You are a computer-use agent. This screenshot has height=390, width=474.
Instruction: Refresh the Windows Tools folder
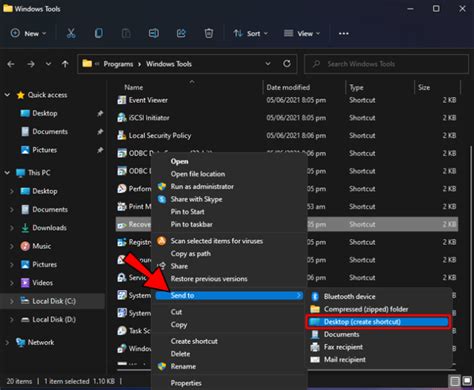(x=287, y=64)
